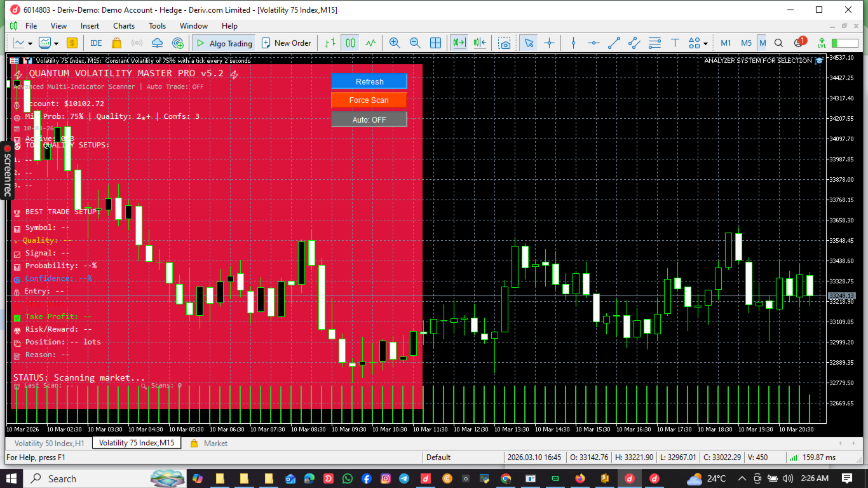Click the chart tabs scroll right arrow
This screenshot has height=488, width=868.
[855, 443]
